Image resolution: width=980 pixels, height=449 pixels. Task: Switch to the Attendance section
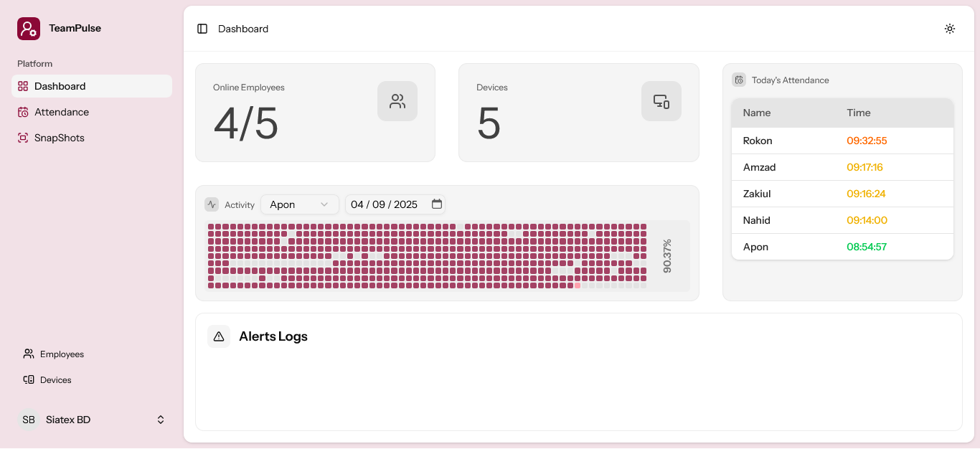61,112
